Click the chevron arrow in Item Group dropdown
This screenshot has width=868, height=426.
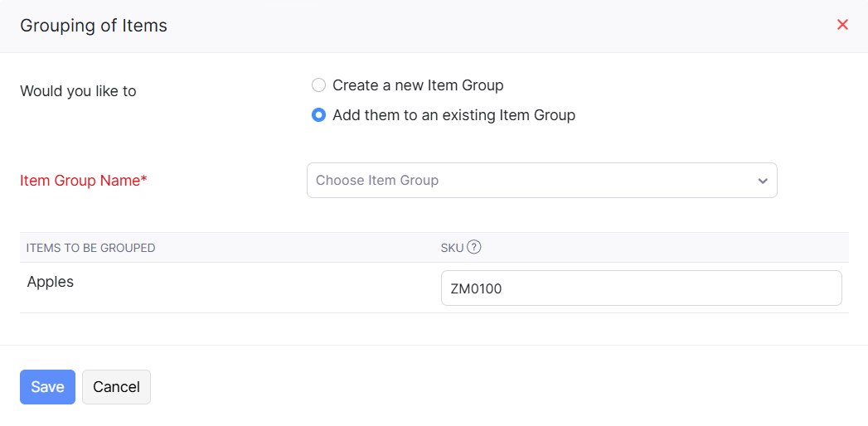[x=763, y=181]
